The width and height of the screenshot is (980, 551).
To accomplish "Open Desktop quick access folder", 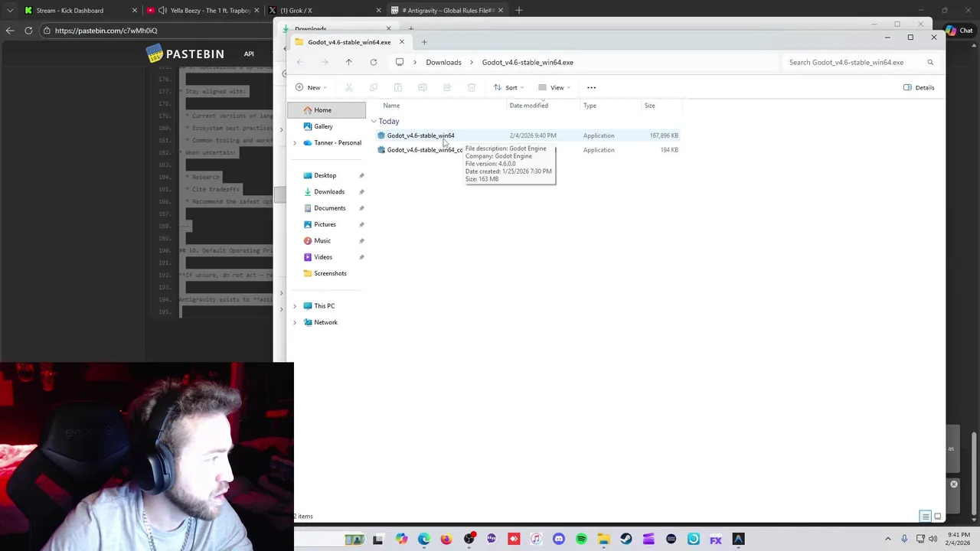I will point(327,175).
